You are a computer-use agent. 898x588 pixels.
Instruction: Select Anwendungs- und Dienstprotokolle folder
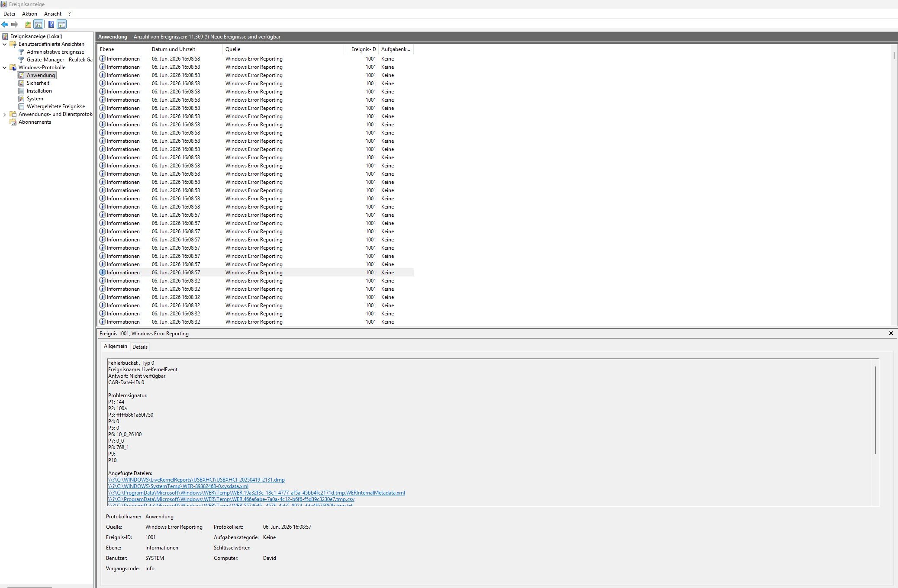point(55,114)
